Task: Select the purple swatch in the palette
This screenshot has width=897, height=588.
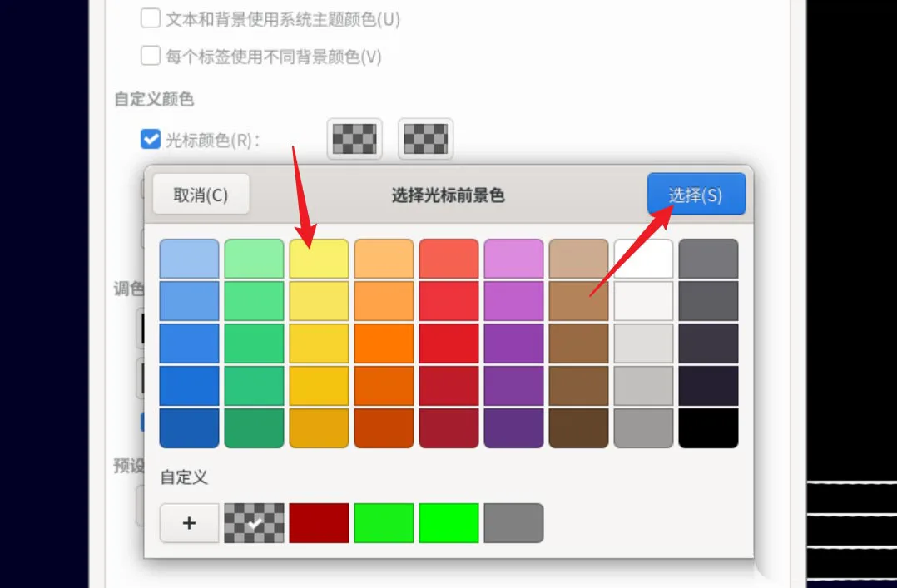Action: click(x=513, y=342)
